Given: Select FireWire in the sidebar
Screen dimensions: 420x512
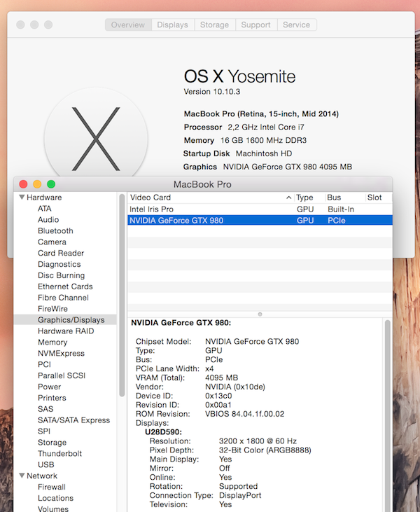Looking at the screenshot, I should (x=52, y=309).
